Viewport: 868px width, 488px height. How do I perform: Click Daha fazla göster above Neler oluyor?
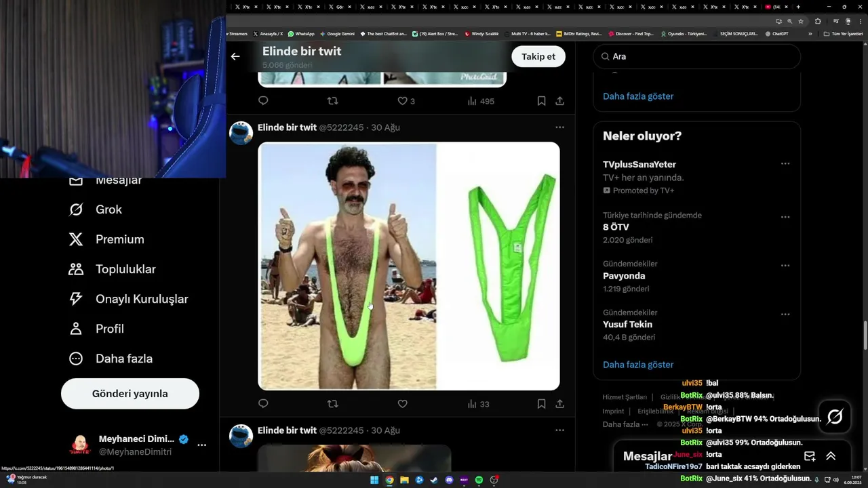pyautogui.click(x=638, y=96)
